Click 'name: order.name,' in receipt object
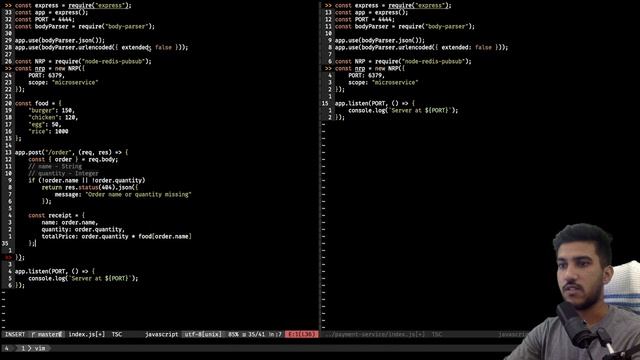The height and width of the screenshot is (360, 640). (x=70, y=222)
